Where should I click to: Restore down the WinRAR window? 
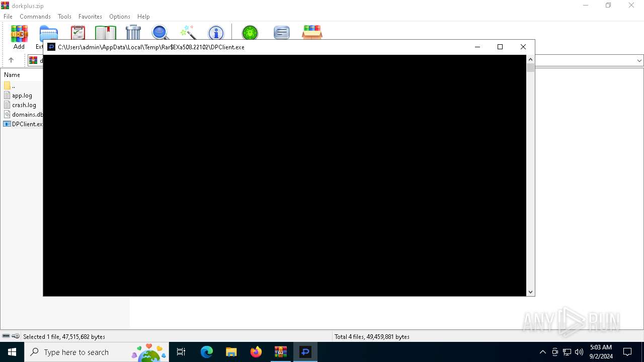click(x=608, y=6)
